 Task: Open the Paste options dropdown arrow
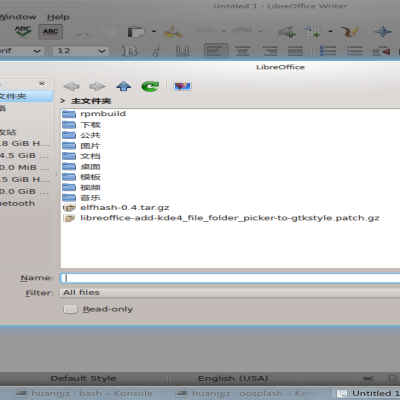(x=154, y=32)
